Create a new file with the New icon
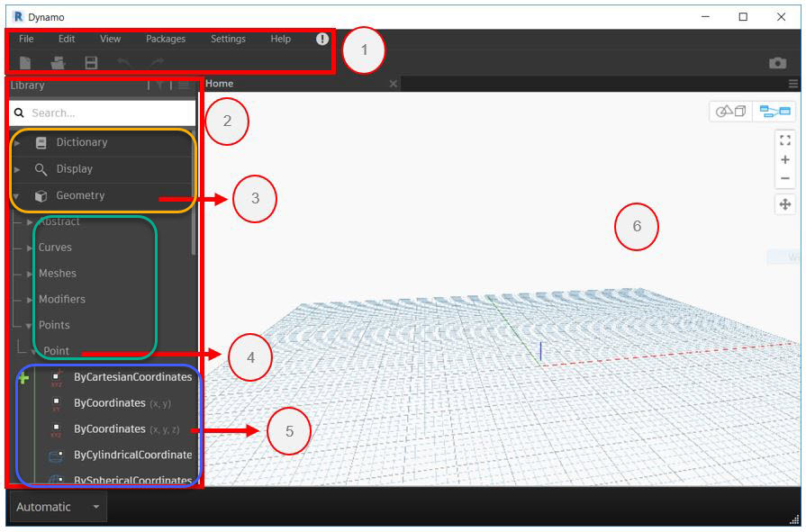The image size is (806, 532). pyautogui.click(x=25, y=63)
